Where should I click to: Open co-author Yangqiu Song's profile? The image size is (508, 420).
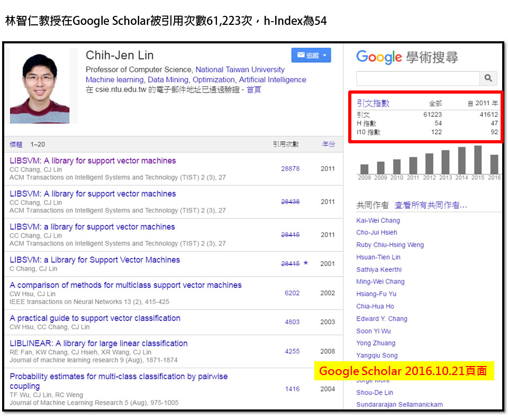(x=377, y=355)
